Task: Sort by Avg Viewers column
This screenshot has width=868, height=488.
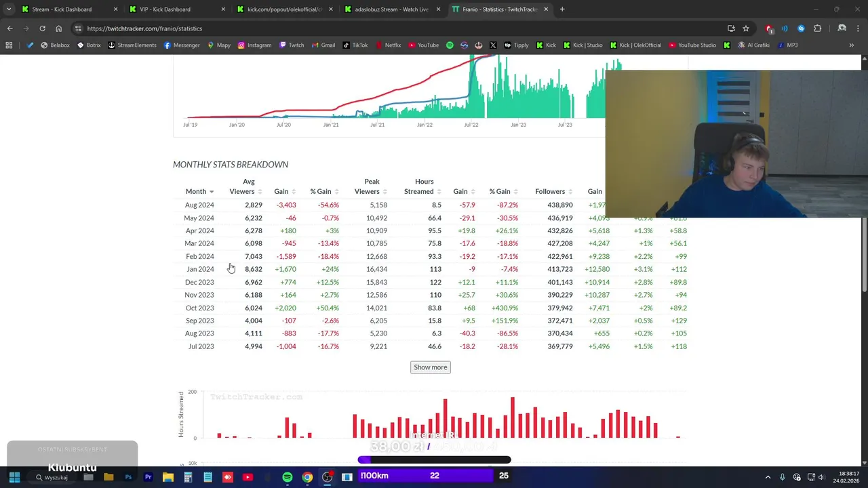Action: (245, 186)
